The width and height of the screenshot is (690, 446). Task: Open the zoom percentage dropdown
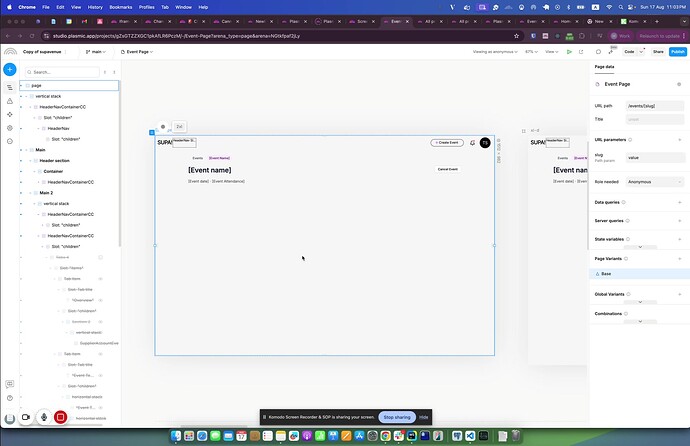click(x=532, y=51)
